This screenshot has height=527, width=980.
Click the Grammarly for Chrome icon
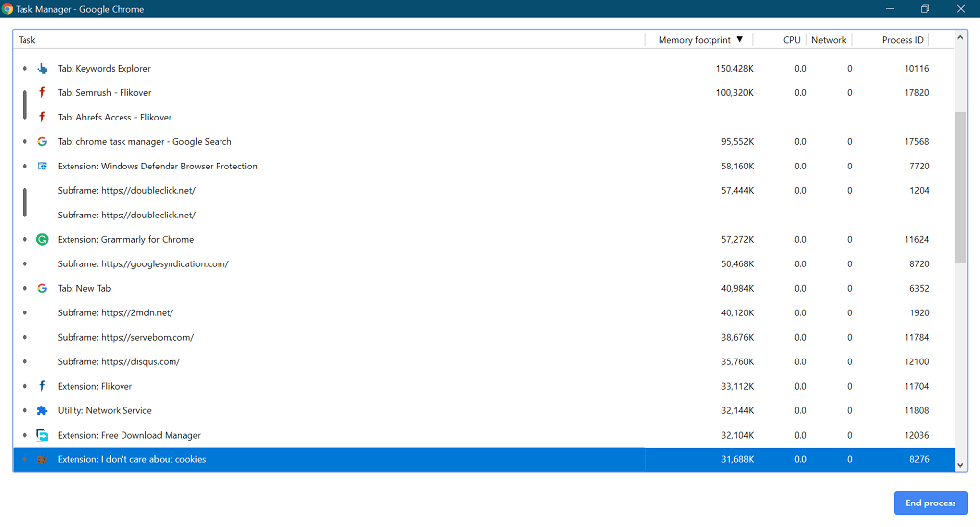[x=42, y=239]
